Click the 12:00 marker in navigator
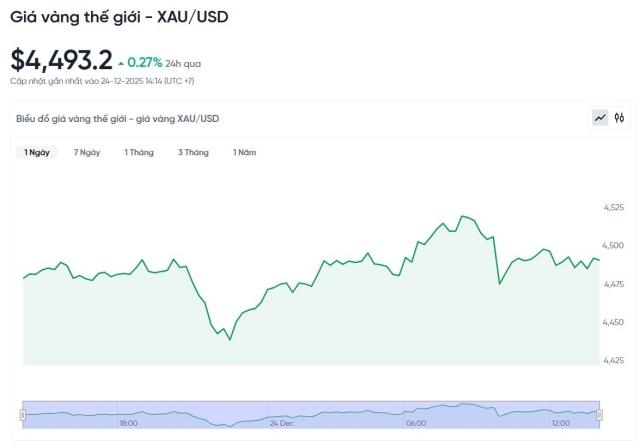Image resolution: width=640 pixels, height=446 pixels. (x=560, y=423)
